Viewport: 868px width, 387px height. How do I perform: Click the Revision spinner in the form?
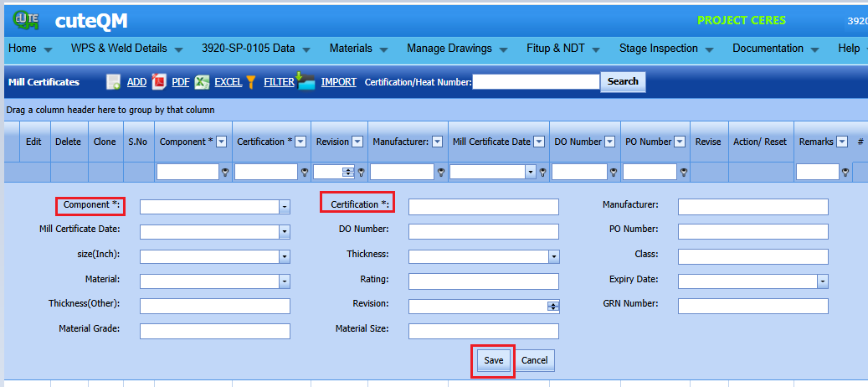553,307
